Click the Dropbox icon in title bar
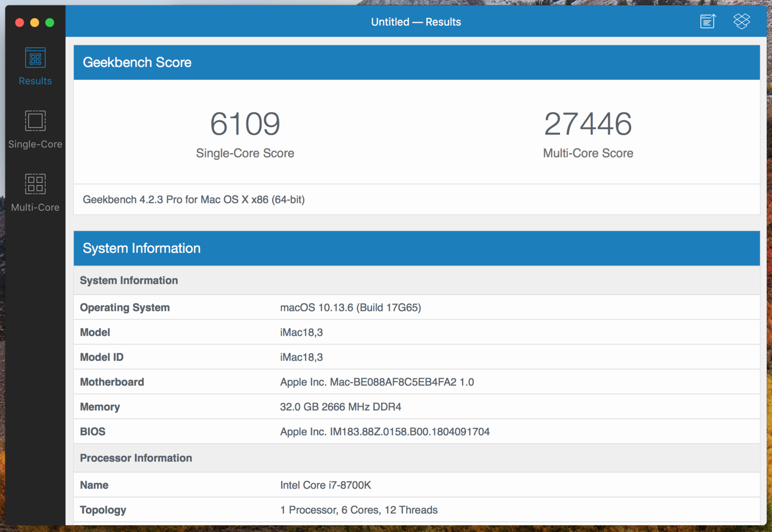Image resolution: width=772 pixels, height=532 pixels. (x=741, y=21)
